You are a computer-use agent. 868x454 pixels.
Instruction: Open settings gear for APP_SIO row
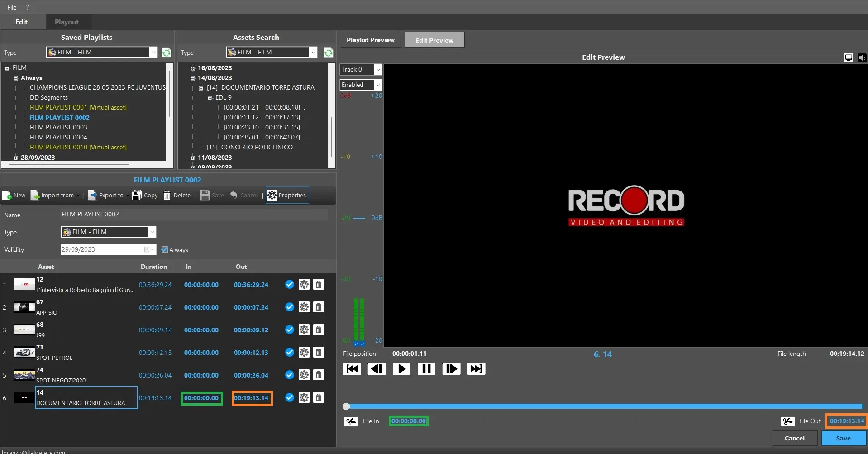[304, 307]
